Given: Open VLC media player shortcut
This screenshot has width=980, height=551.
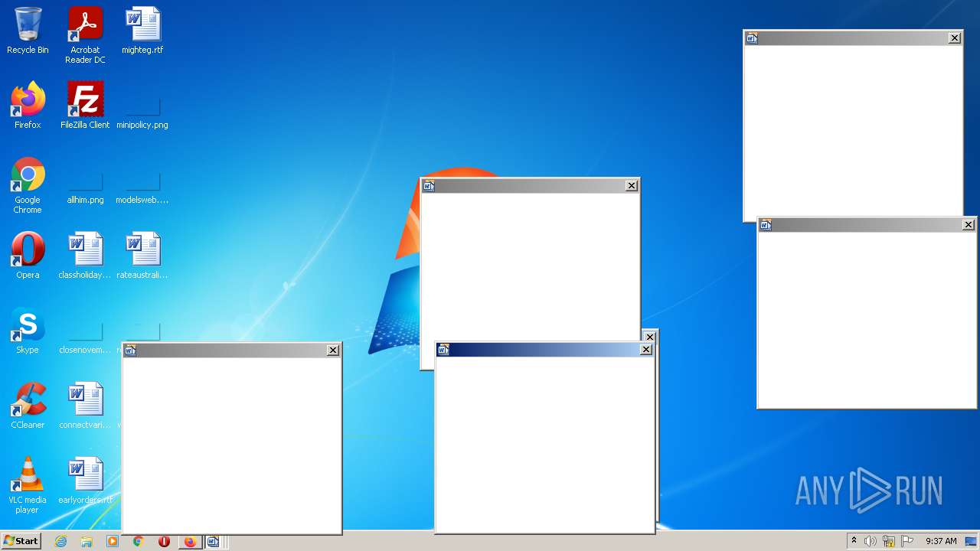Looking at the screenshot, I should (x=28, y=485).
